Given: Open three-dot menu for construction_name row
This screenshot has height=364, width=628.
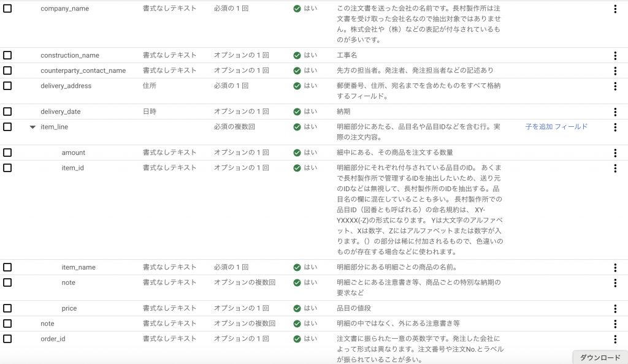Looking at the screenshot, I should click(615, 56).
